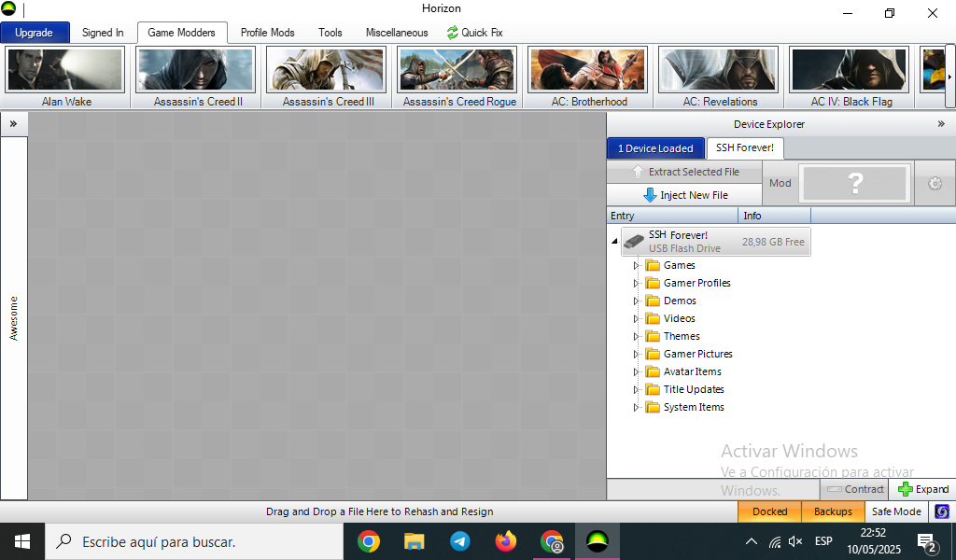Open File Explorer from the taskbar

click(x=414, y=541)
